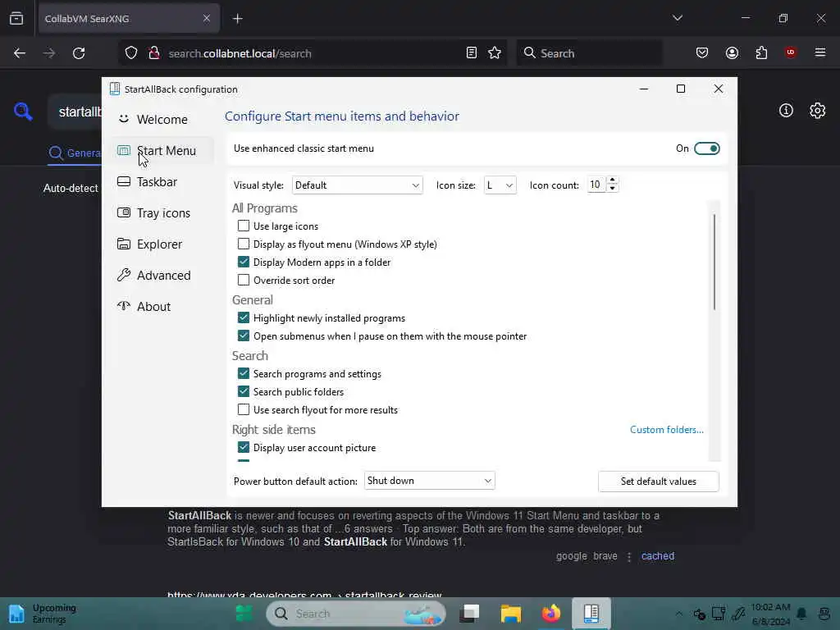Open the Advanced settings section

162,275
